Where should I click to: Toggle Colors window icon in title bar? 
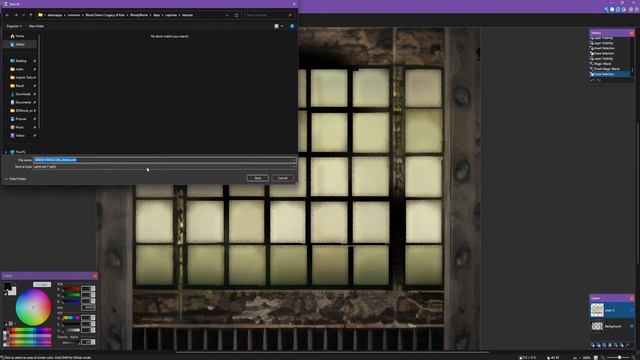pyautogui.click(x=624, y=9)
